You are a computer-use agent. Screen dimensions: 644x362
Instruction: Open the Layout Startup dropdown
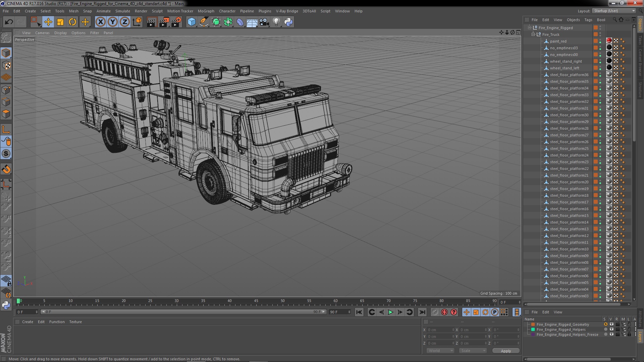[x=614, y=11]
